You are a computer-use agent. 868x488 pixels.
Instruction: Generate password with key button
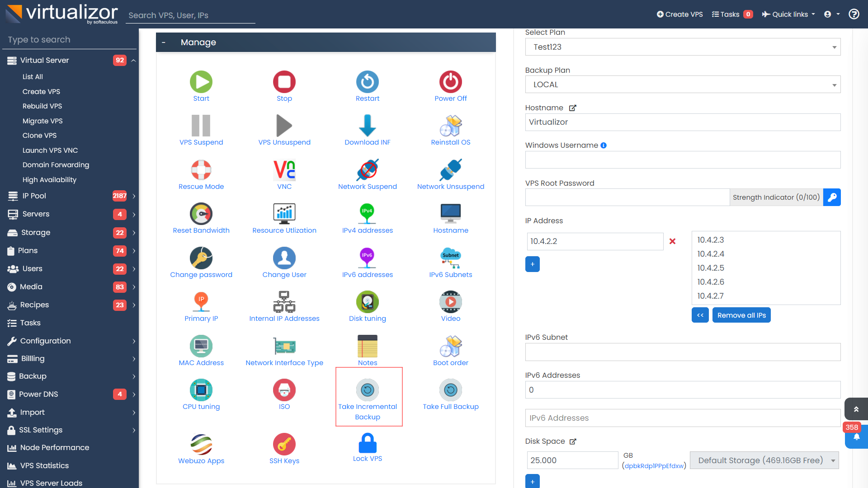(x=832, y=197)
